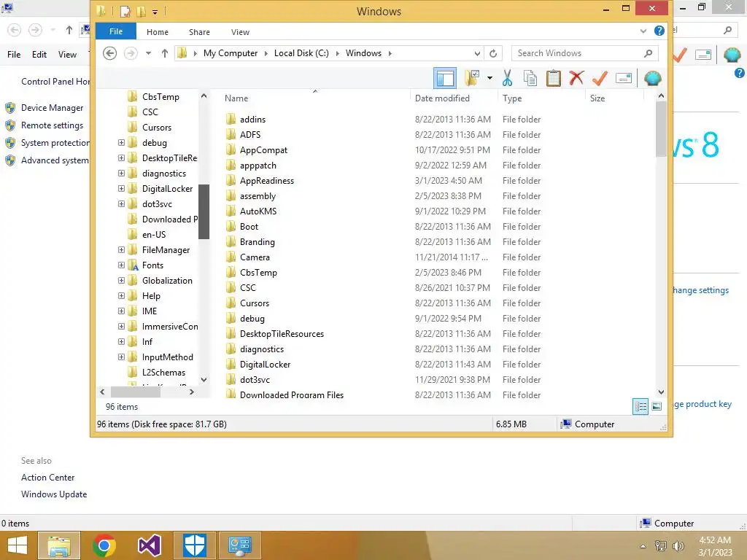Open Google Chrome from the taskbar
This screenshot has width=747, height=560.
104,545
